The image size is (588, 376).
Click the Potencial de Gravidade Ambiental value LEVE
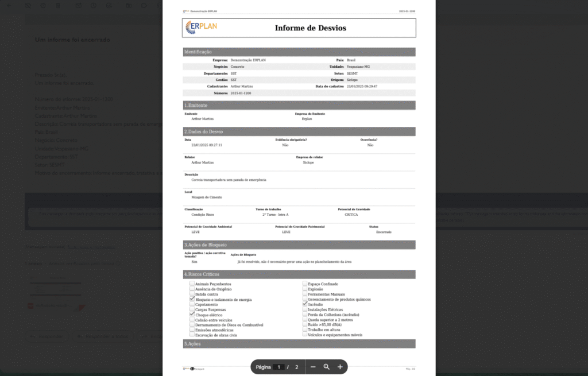pos(196,232)
